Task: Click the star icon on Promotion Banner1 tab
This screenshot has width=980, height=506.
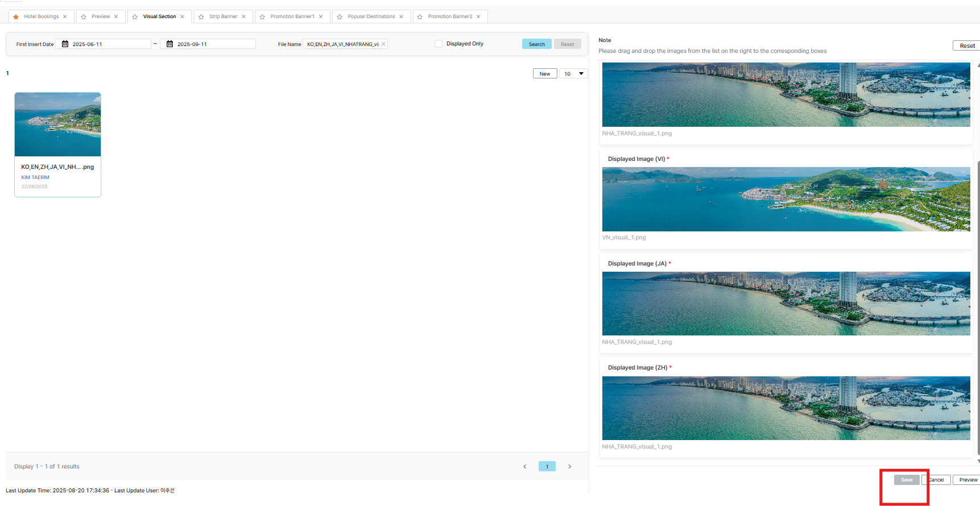Action: tap(262, 17)
